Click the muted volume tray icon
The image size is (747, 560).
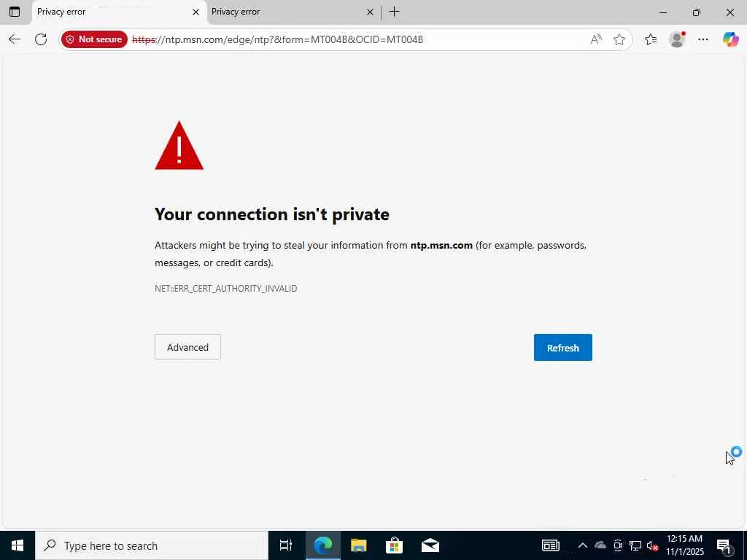tap(652, 545)
